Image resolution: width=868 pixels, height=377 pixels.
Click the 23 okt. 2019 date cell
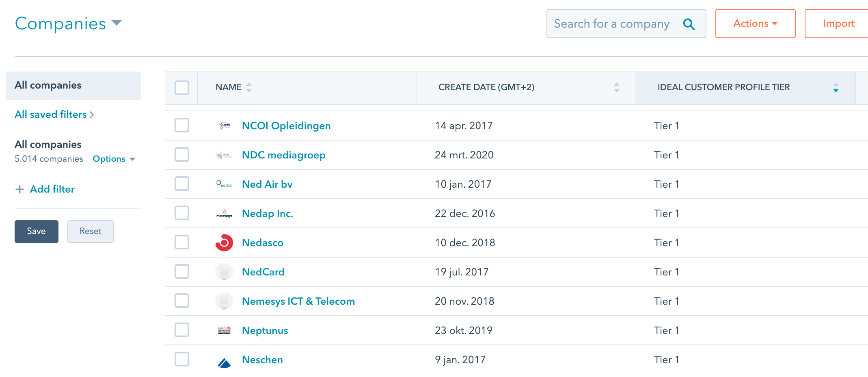click(464, 331)
